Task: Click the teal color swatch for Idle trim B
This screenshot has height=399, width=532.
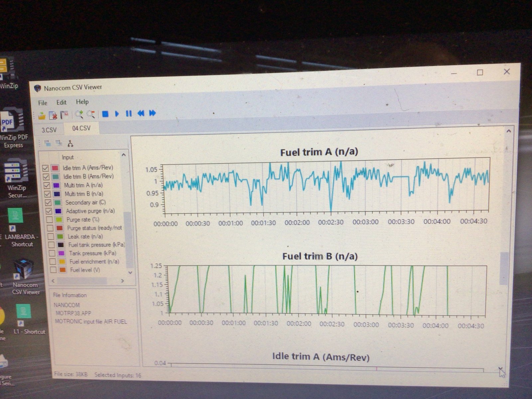Action: pyautogui.click(x=56, y=177)
